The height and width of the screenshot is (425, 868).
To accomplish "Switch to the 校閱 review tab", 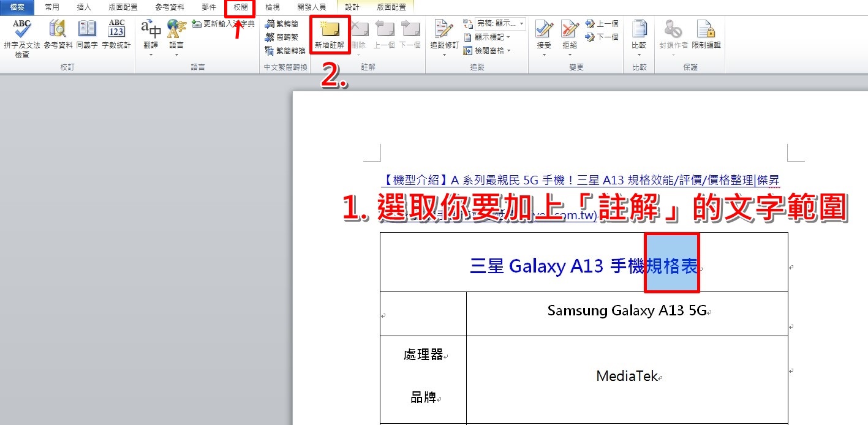I will click(241, 7).
